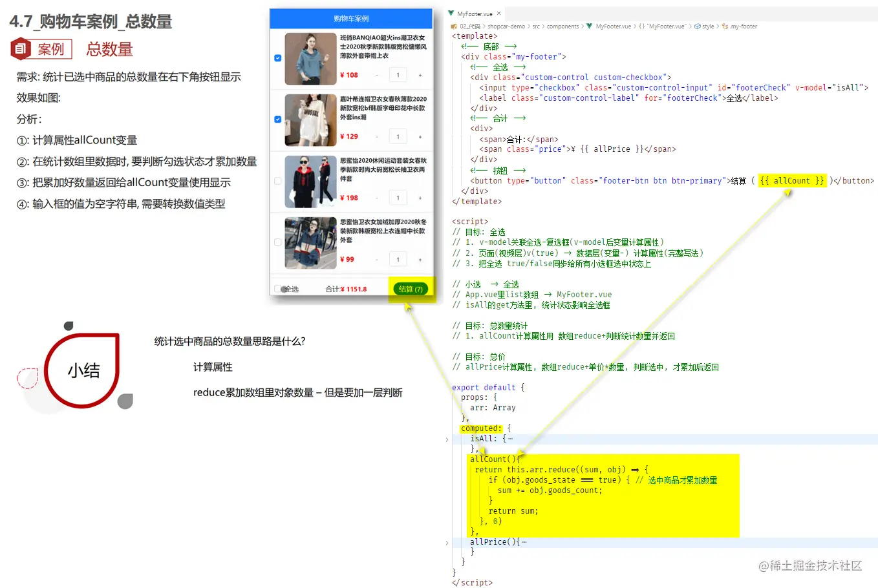Open the style symbol breadcrumb
The image size is (878, 588).
point(704,26)
